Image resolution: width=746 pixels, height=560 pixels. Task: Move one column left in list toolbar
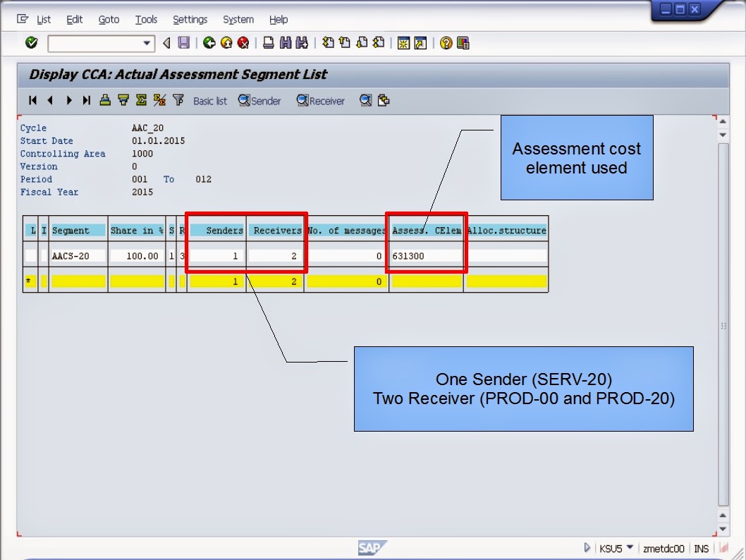51,100
